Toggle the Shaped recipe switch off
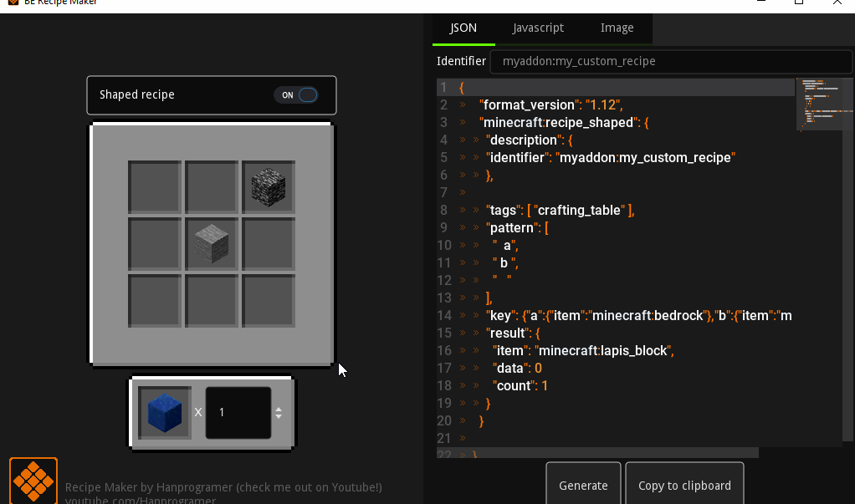Viewport: 855px width, 504px height. pyautogui.click(x=296, y=94)
